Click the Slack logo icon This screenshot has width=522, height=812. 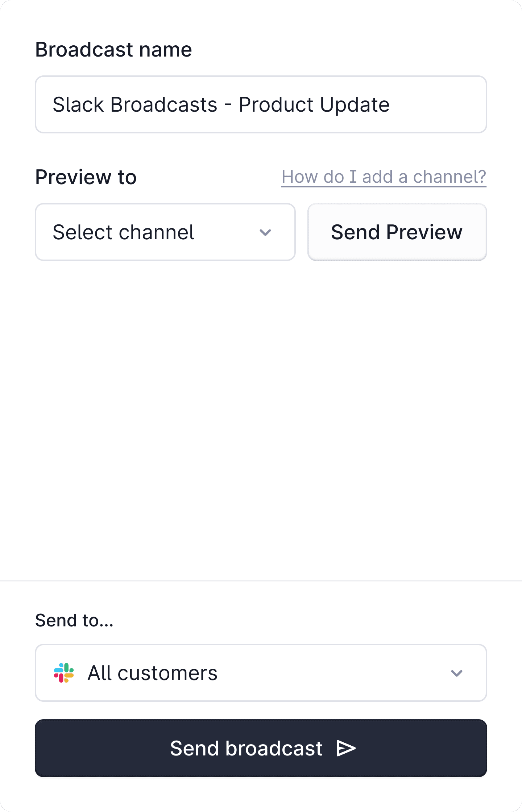[64, 673]
